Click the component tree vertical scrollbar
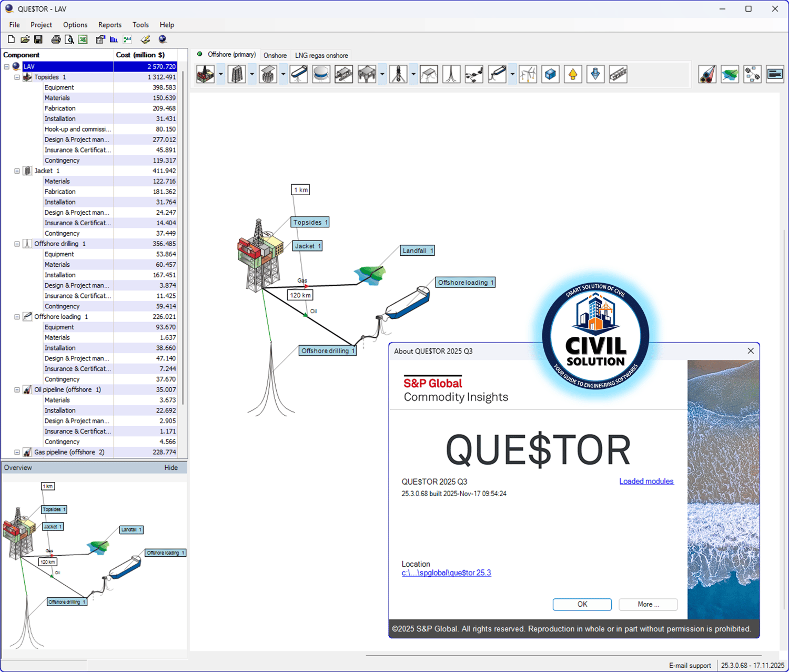The height and width of the screenshot is (672, 789). point(184,237)
